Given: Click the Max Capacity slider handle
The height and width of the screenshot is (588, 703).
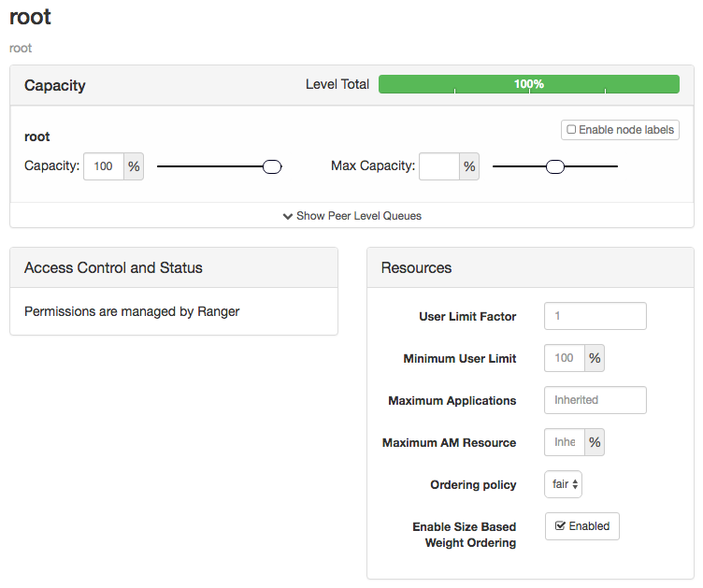Looking at the screenshot, I should point(554,167).
